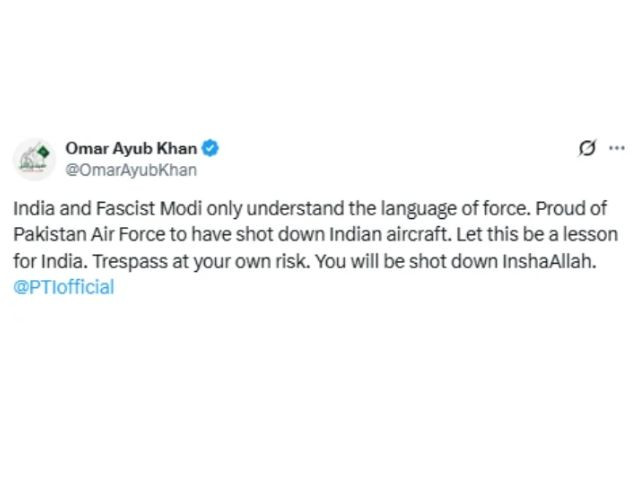Click the sentence 'Trespass at your own risk.'
Viewport: 640px width, 480px height.
(x=202, y=261)
